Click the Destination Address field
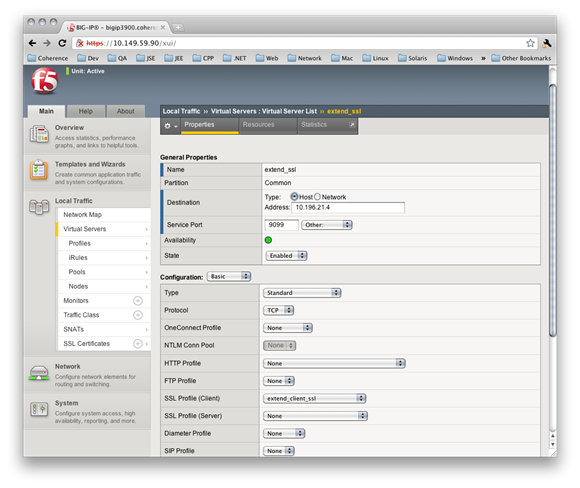 tap(348, 208)
